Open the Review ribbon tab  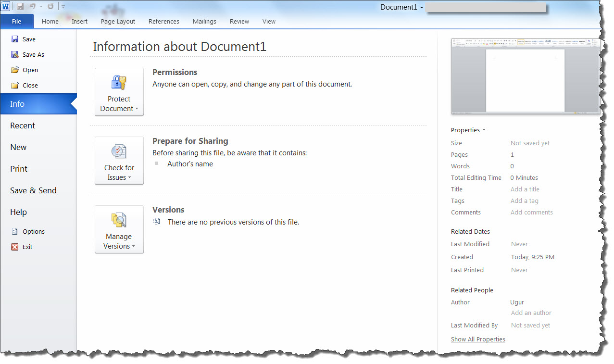(239, 22)
